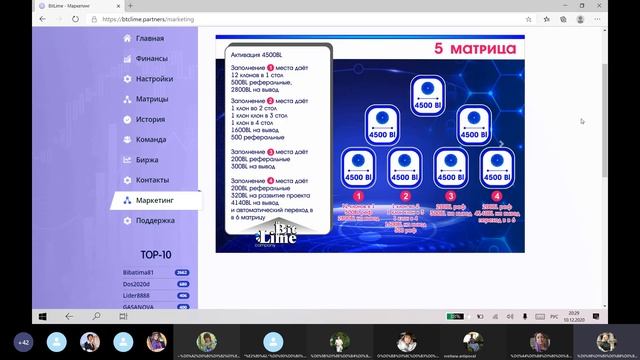Open the notification center tray icon

[x=596, y=316]
